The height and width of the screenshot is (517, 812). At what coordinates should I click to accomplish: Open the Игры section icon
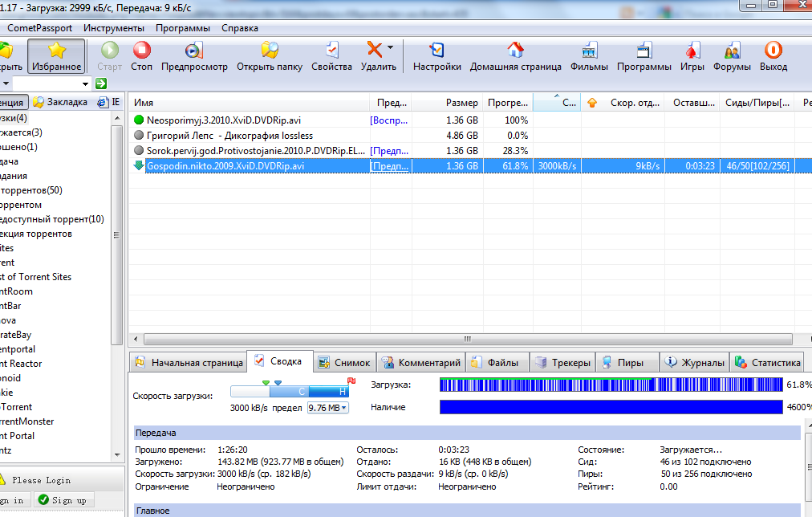pos(692,57)
